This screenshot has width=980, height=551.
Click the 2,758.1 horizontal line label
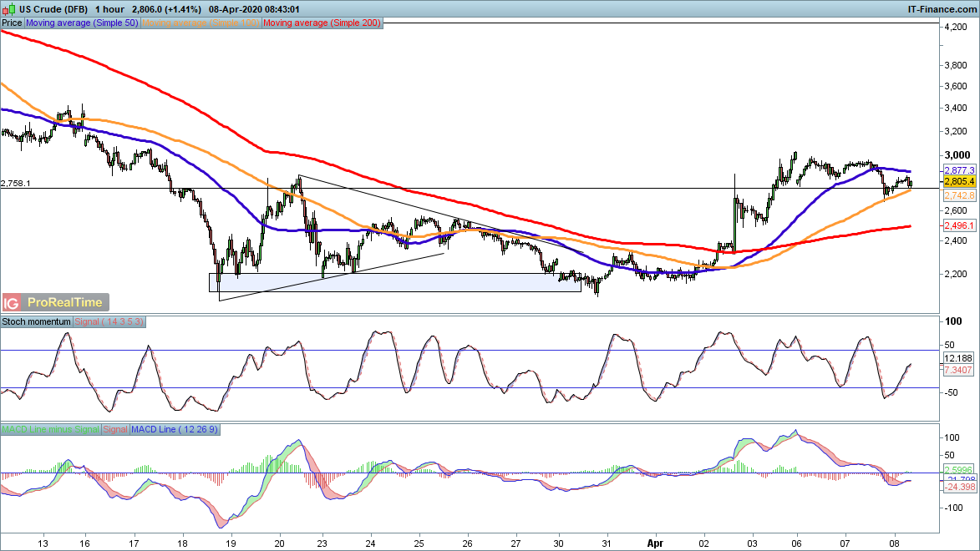tap(16, 183)
